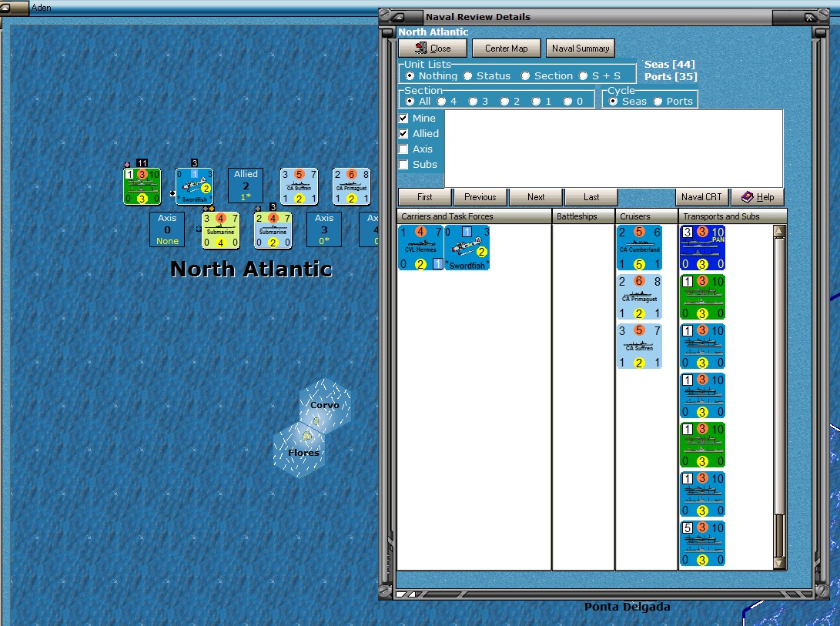
Task: Click the Allied 2 section box
Action: pos(246,186)
